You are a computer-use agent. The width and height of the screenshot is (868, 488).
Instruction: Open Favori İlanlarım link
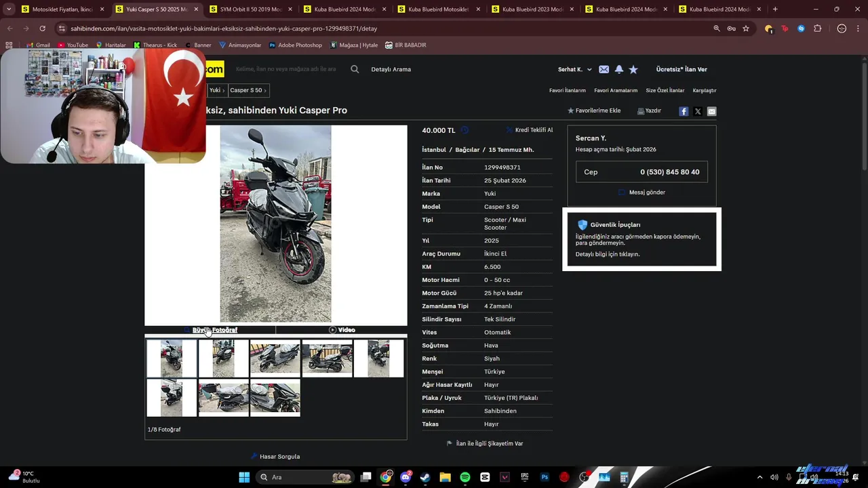[567, 90]
